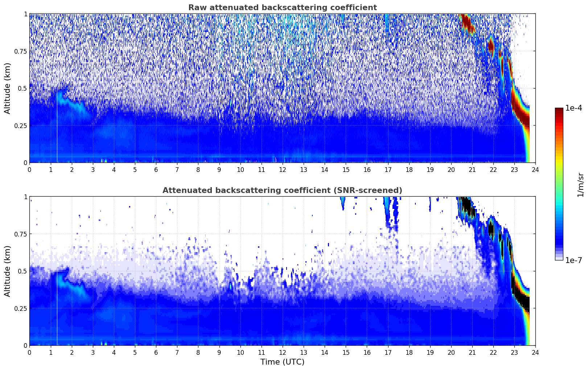
Task: Pick the dark red top of colorbar
Action: coord(559,111)
